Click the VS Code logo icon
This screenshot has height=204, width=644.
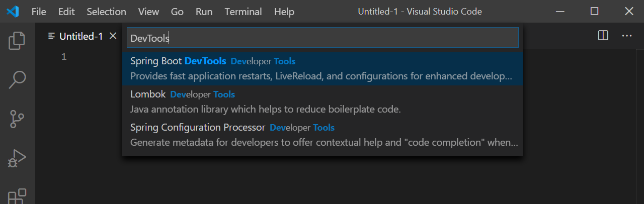click(13, 11)
